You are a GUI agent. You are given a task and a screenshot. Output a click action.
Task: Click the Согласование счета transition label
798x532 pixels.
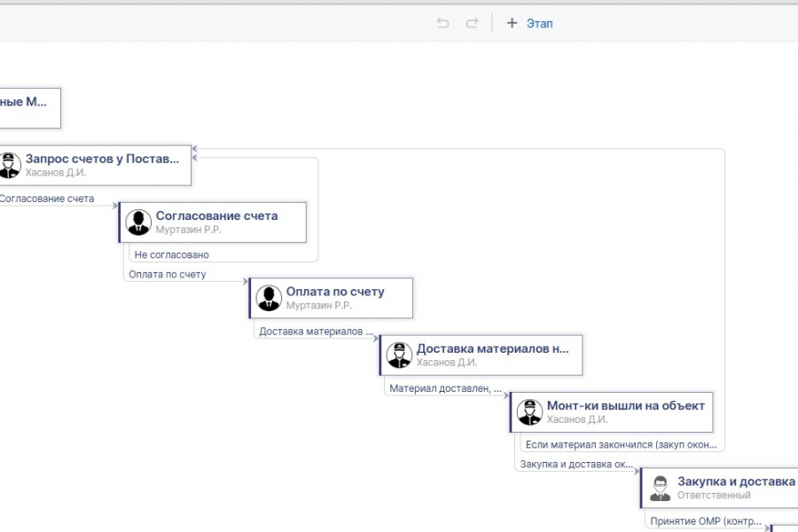pos(46,199)
